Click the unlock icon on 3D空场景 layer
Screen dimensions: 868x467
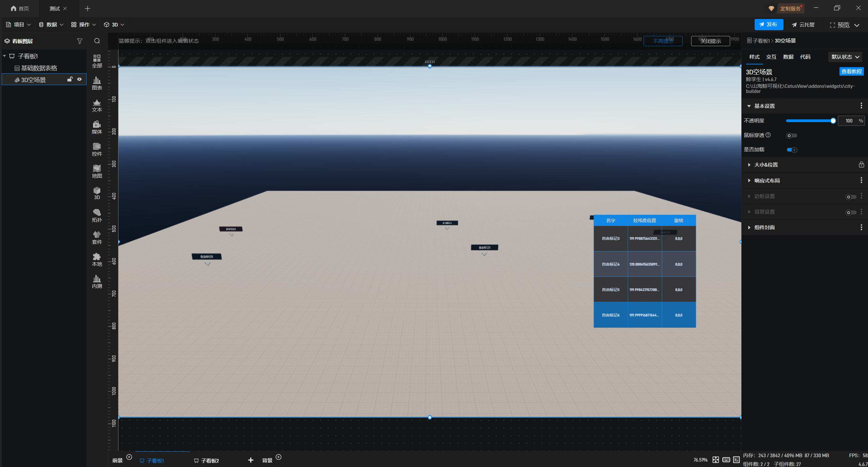tap(70, 79)
